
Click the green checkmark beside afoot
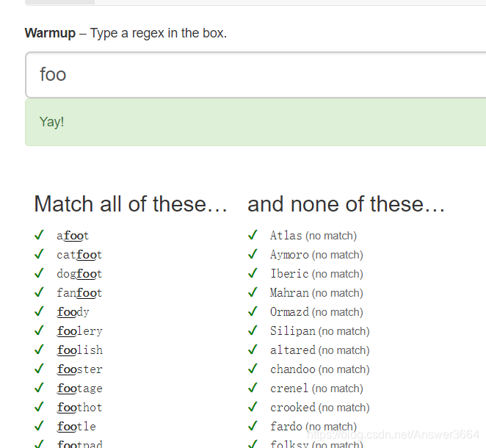(x=40, y=235)
